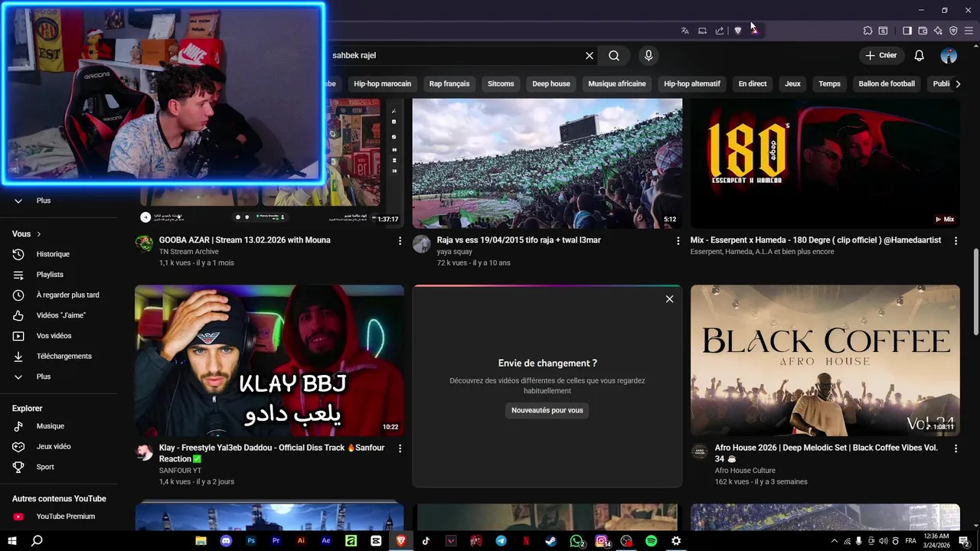
Task: Show more filter chips with right arrow
Action: (x=958, y=83)
